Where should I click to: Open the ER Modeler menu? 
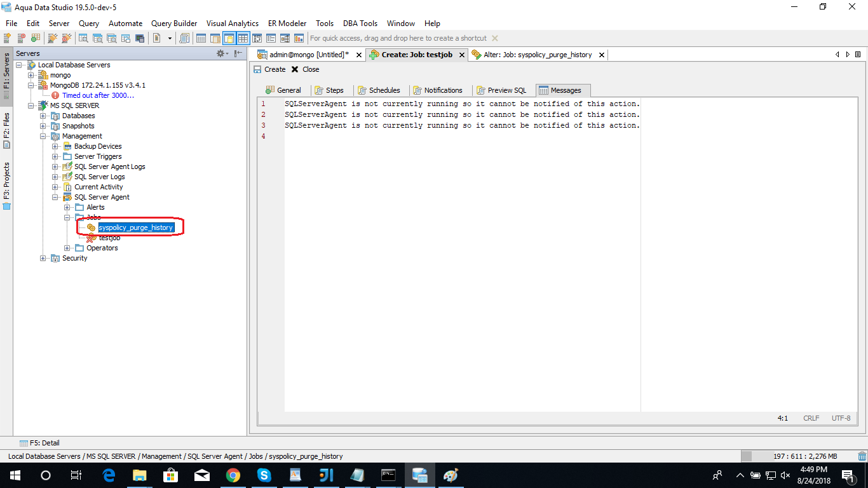287,24
